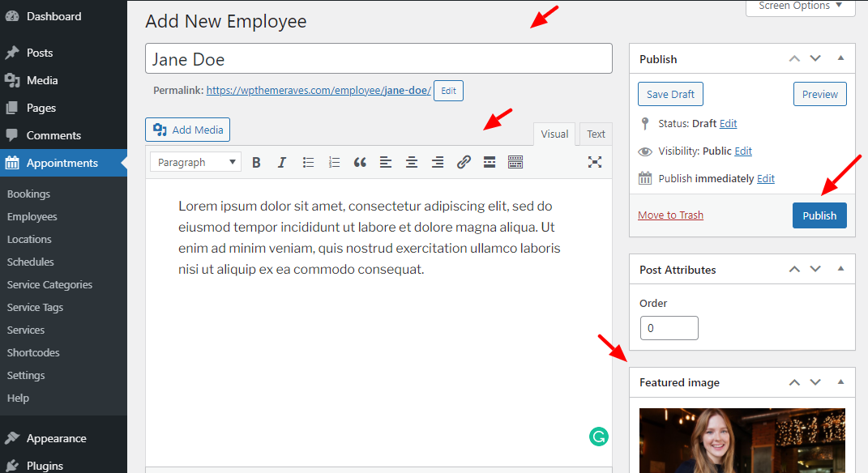Viewport: 868px width, 473px height.
Task: Collapse the Featured image panel
Action: (841, 382)
